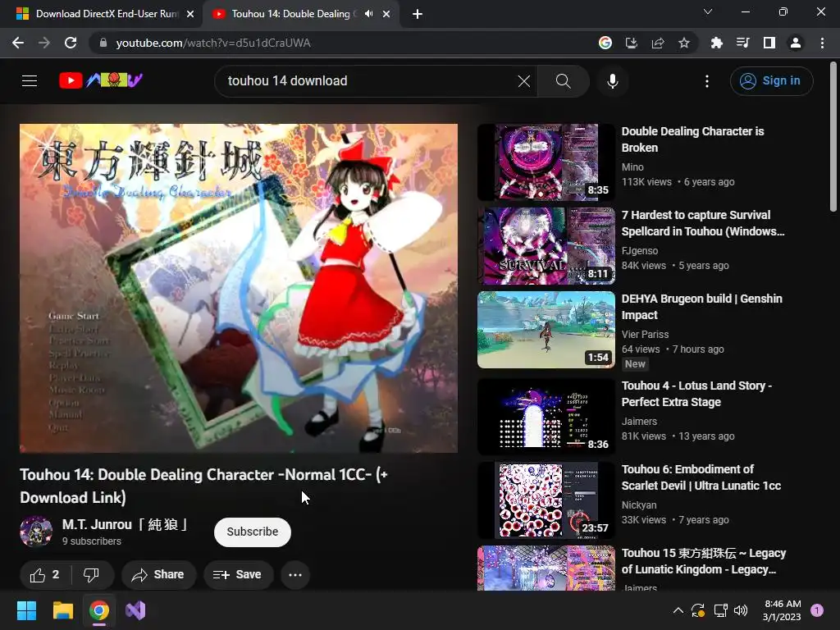The width and height of the screenshot is (840, 630).
Task: Click the install app icon in address bar
Action: [632, 43]
